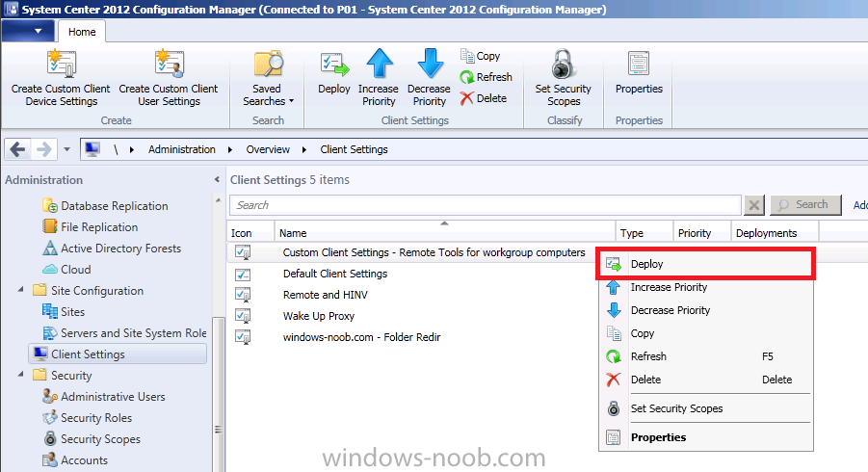Click icon beside Wake Up Proxy

[x=243, y=316]
